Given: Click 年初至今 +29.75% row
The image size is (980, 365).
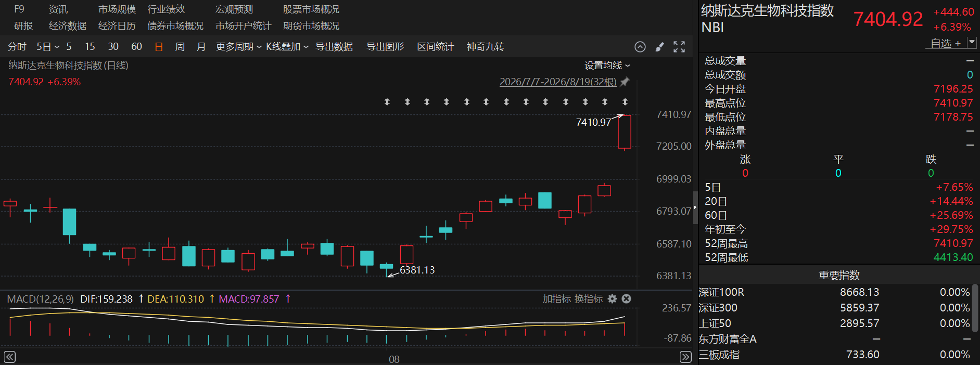Looking at the screenshot, I should [839, 229].
